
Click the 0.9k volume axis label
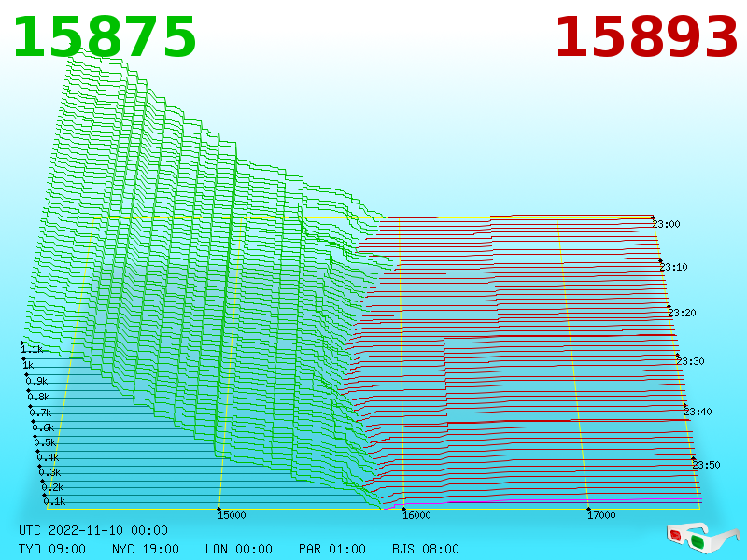[x=36, y=381]
